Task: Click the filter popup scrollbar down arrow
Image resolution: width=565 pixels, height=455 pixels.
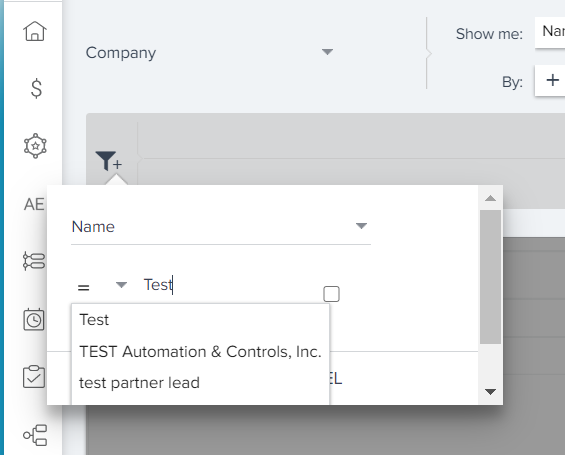Action: coord(490,392)
